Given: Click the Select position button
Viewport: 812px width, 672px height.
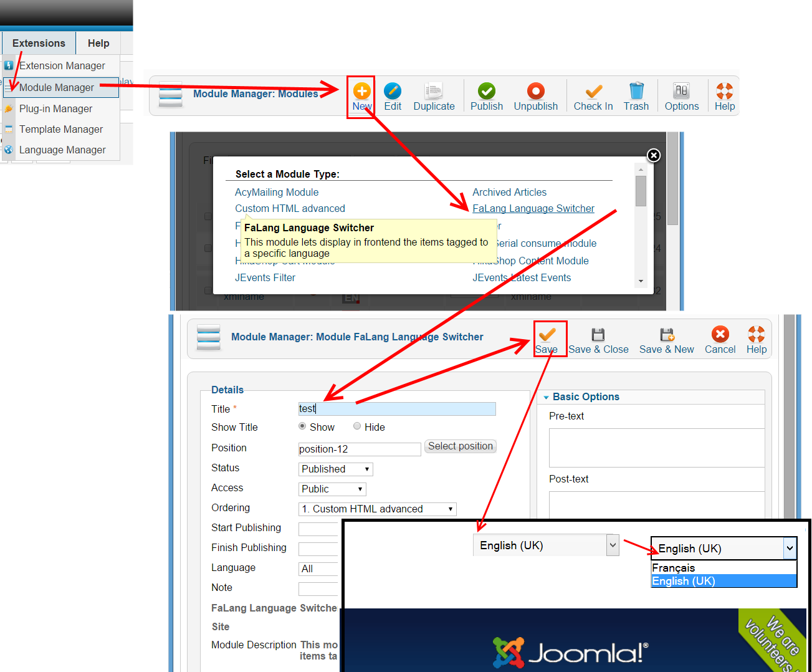Looking at the screenshot, I should click(461, 446).
